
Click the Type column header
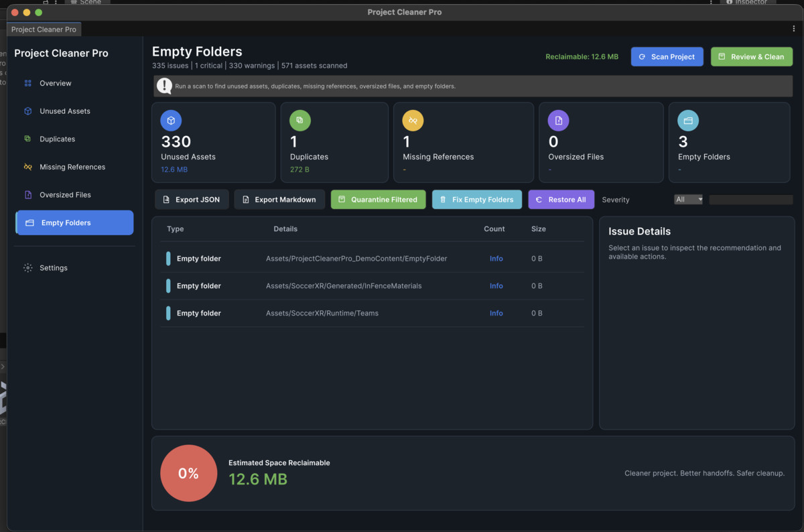pos(176,229)
